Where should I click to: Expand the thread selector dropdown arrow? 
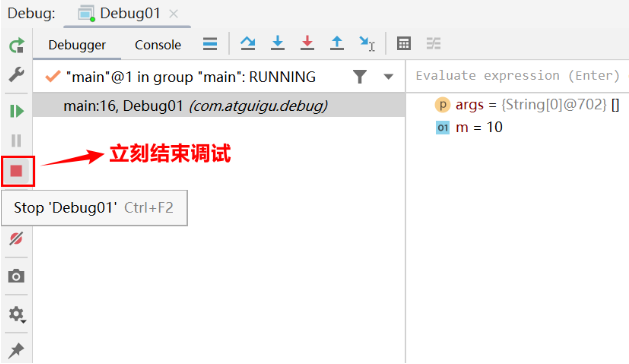[388, 77]
